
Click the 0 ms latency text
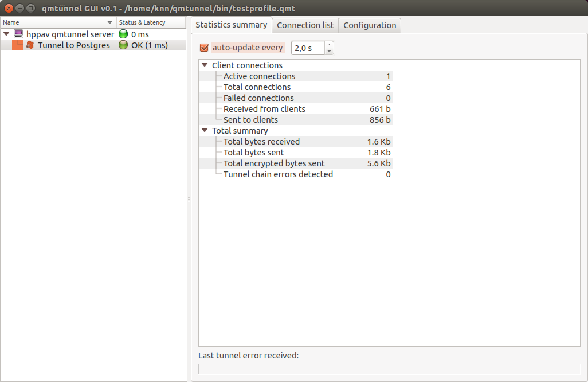click(x=140, y=34)
